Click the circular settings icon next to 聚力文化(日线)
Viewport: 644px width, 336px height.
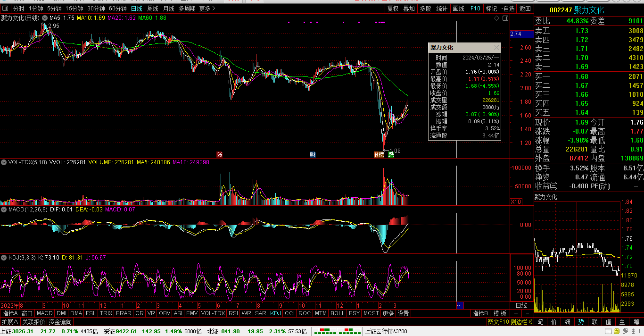(44, 18)
